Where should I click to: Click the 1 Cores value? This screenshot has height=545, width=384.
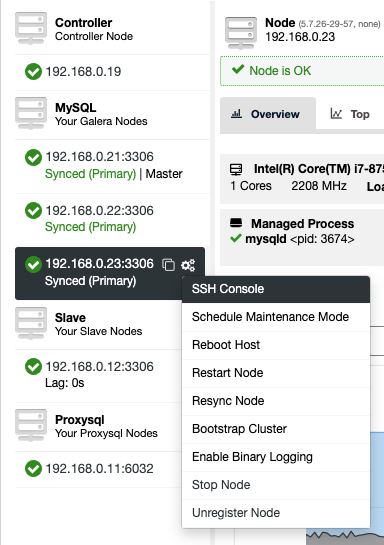click(x=251, y=186)
